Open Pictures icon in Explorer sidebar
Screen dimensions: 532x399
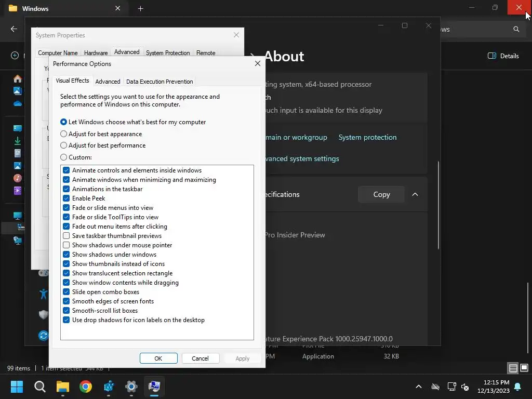click(x=17, y=166)
